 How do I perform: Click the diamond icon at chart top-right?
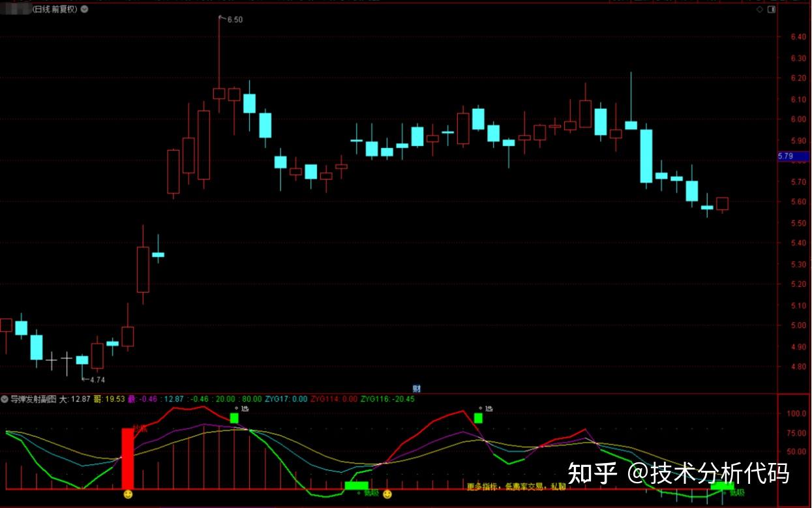click(760, 9)
